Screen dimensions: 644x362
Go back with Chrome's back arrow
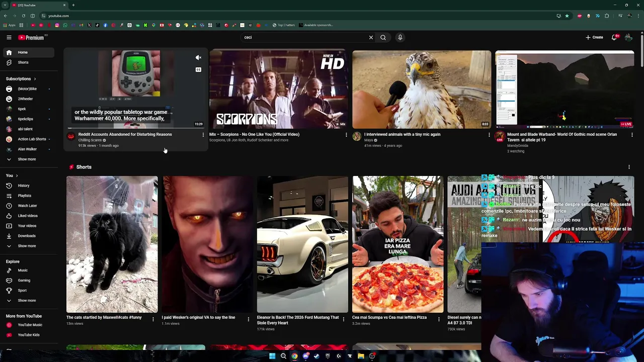pos(6,16)
